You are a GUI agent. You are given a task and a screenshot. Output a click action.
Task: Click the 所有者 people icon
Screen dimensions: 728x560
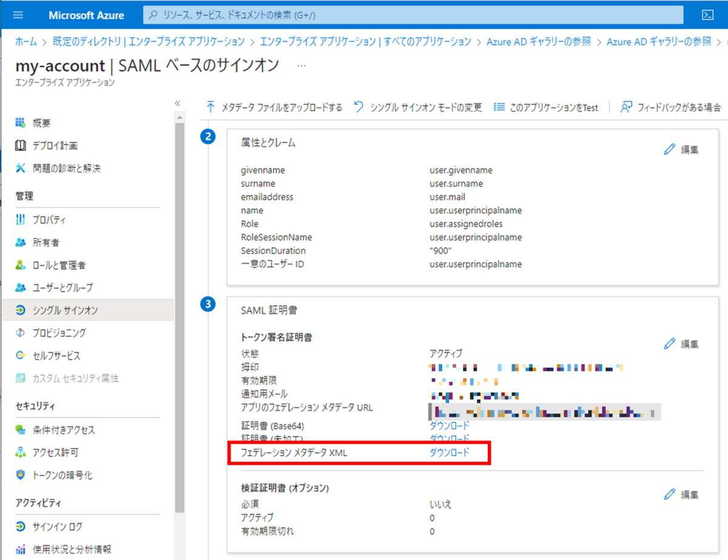tap(21, 242)
